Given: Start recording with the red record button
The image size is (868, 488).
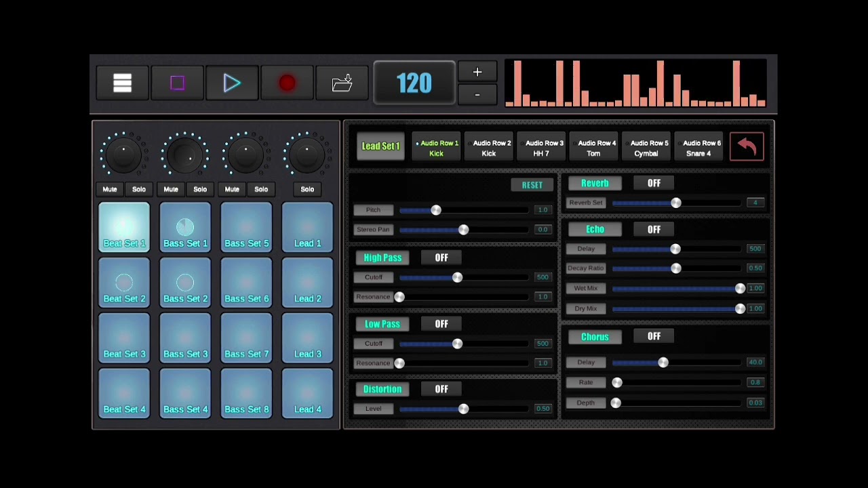Looking at the screenshot, I should [287, 83].
